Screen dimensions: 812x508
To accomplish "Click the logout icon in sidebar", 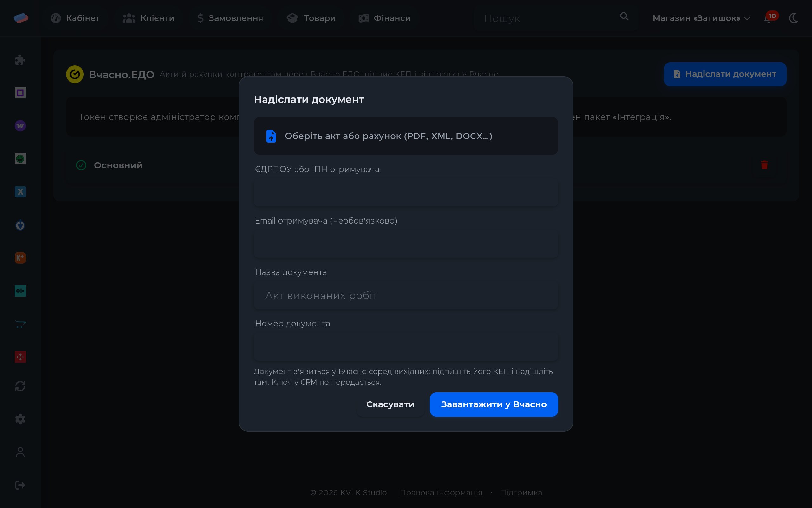I will click(x=20, y=485).
